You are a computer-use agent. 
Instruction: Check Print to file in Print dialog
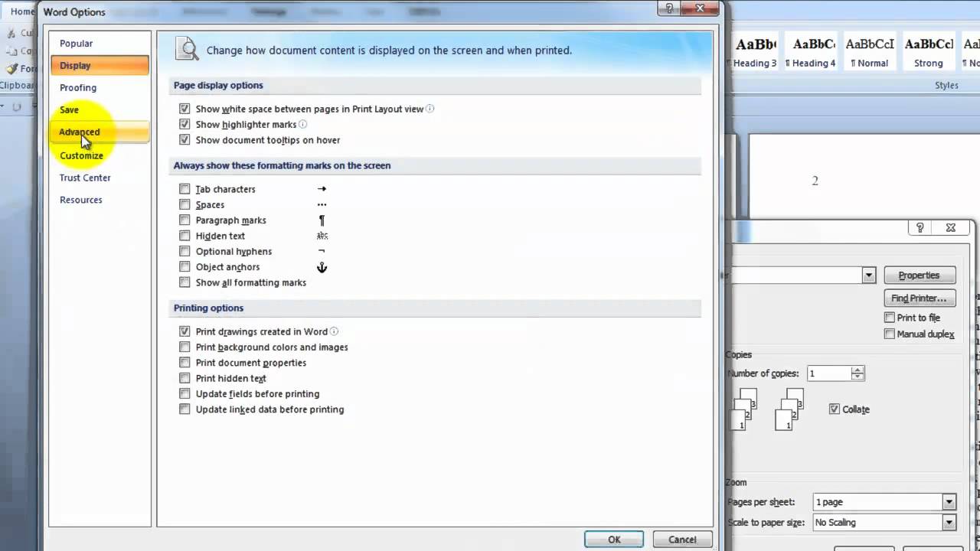[890, 318]
